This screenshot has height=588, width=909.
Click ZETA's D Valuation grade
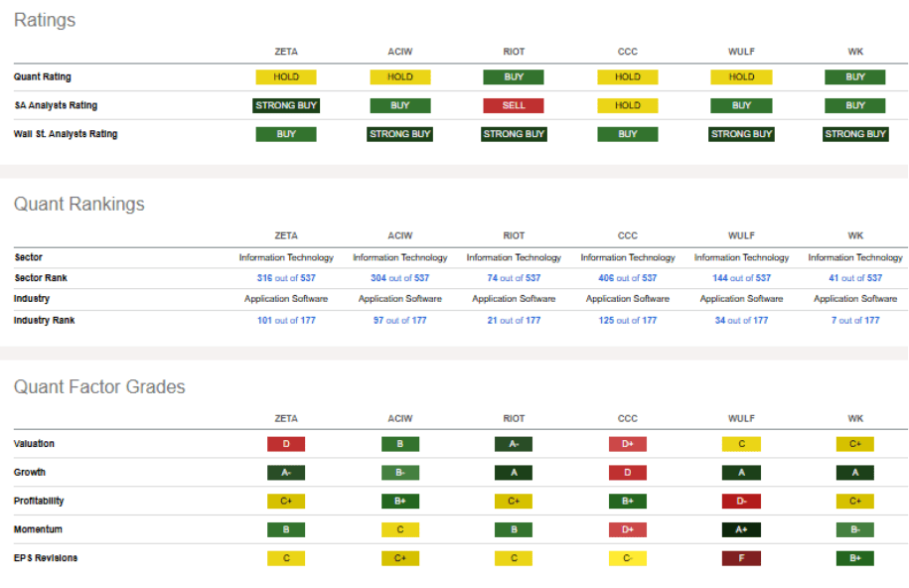tap(286, 444)
